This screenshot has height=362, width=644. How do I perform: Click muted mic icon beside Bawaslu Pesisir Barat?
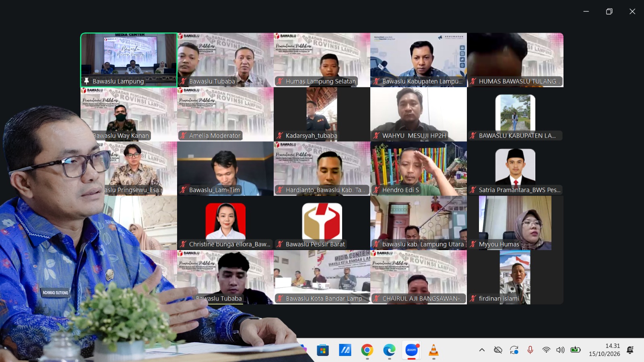[280, 244]
